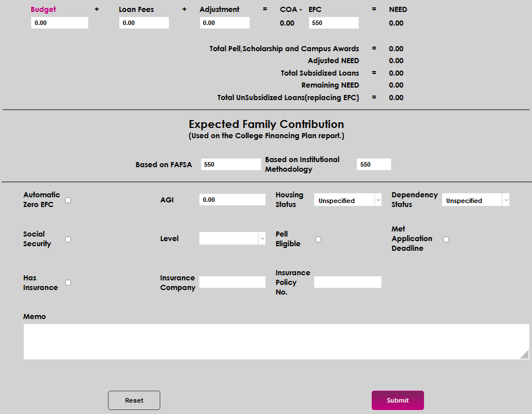This screenshot has height=414, width=532.
Task: Toggle the Social Security checkbox
Action: click(68, 239)
